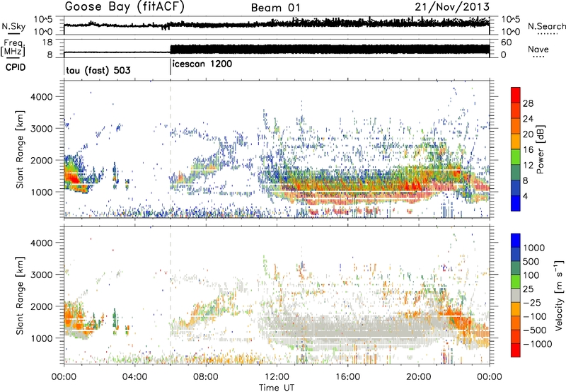Click the '3000' tick of the velocity panel
Image resolution: width=566 pixels, height=392 pixels.
point(41,275)
